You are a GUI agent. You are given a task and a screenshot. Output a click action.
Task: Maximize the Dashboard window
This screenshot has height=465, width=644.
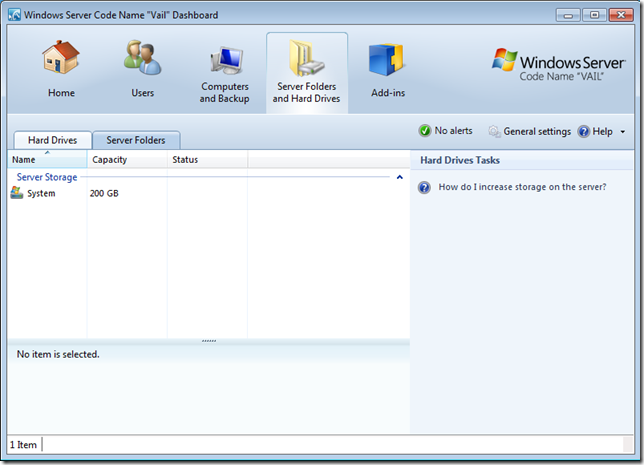594,15
